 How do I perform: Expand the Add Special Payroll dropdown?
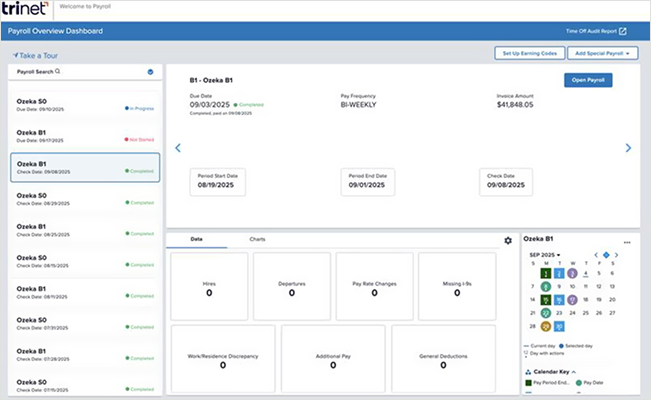coord(602,53)
